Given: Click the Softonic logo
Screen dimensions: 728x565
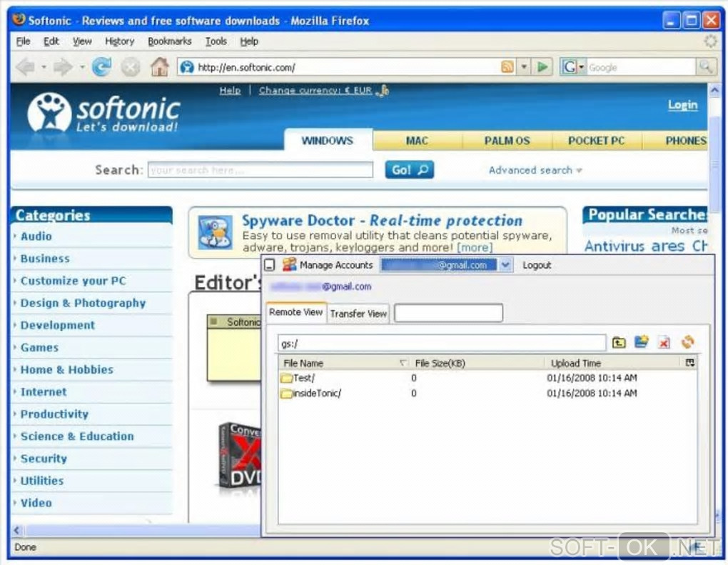Looking at the screenshot, I should 103,114.
